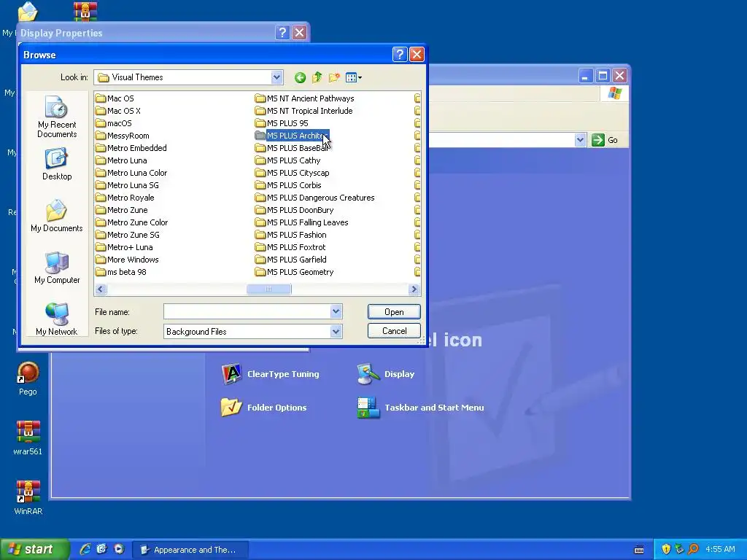This screenshot has width=747, height=560.
Task: Select the MS PLUS Garfield folder
Action: [x=291, y=260]
